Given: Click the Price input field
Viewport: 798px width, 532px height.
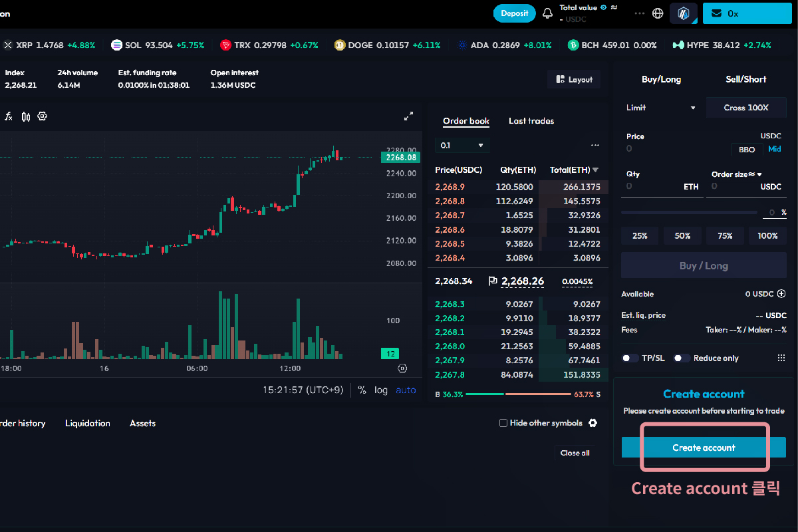Looking at the screenshot, I should [672, 149].
